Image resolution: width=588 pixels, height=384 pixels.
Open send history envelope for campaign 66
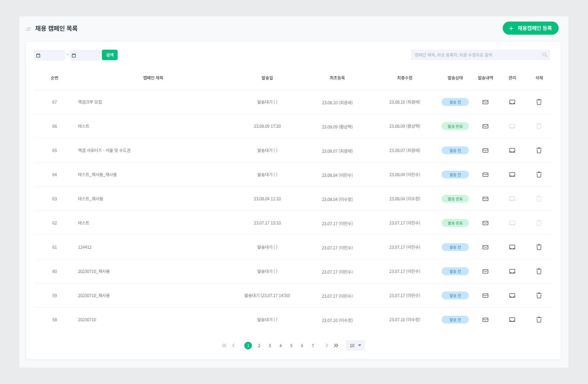(x=485, y=126)
